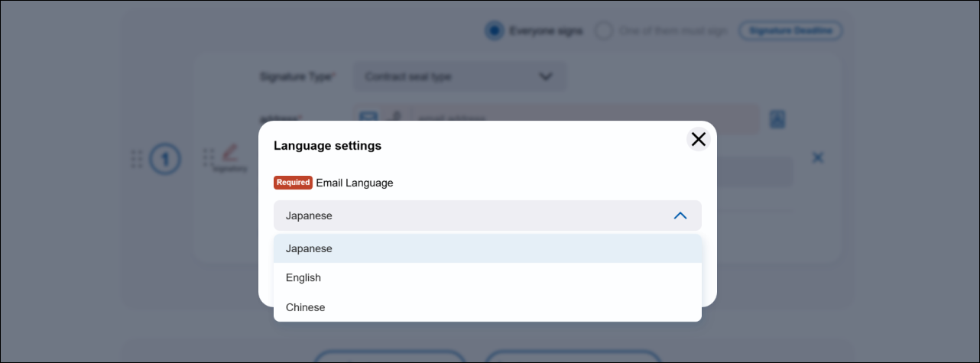Click the envelope icon in address field
980x363 pixels.
coord(368,118)
